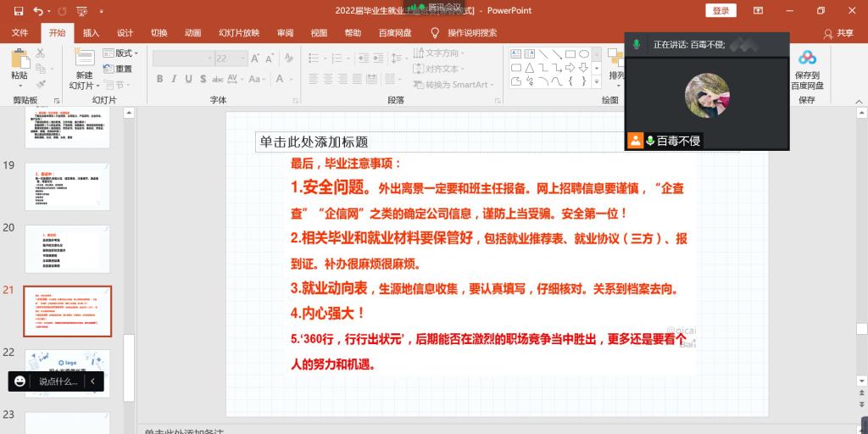Image resolution: width=868 pixels, height=434 pixels.
Task: Click the Share button
Action: tap(839, 33)
